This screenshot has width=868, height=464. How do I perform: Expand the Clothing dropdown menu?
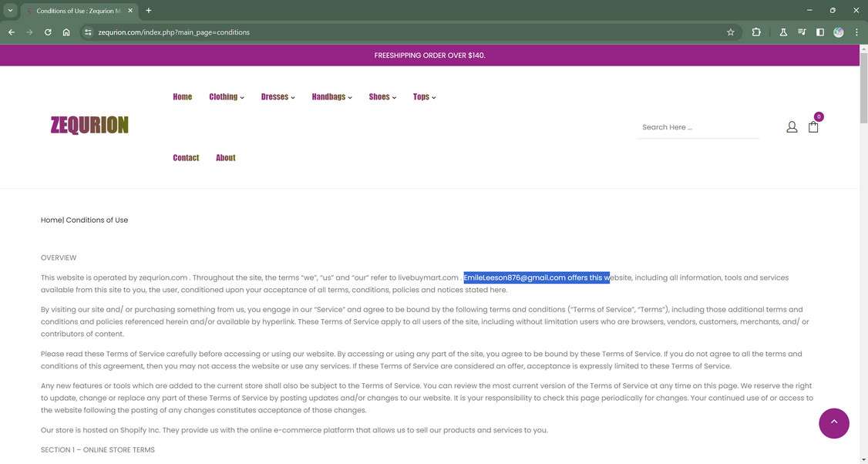pos(224,96)
